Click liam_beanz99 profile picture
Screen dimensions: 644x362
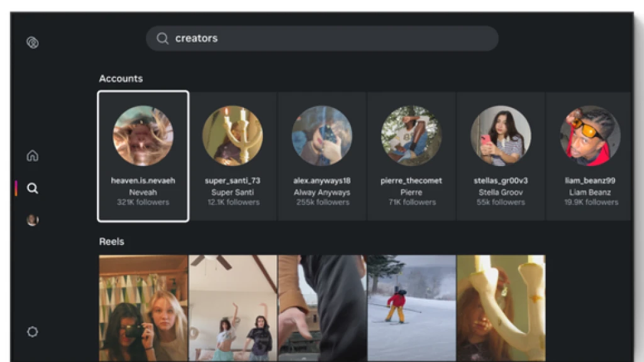590,136
